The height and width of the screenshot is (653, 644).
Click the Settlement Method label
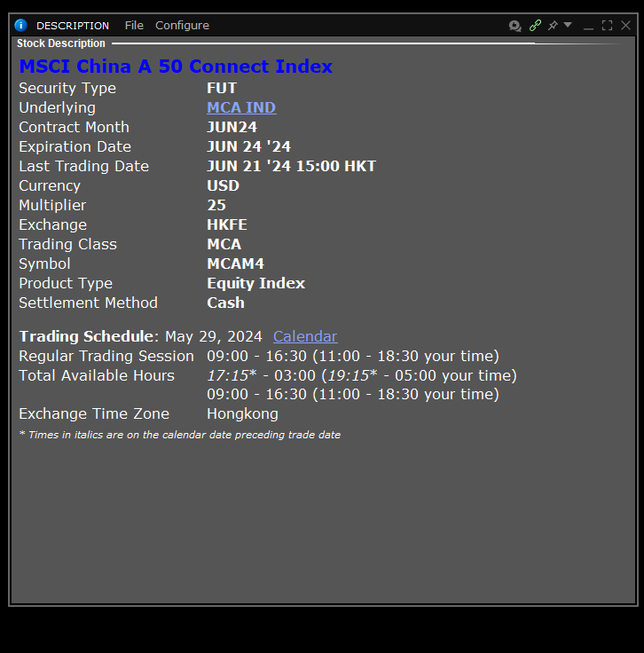click(88, 303)
